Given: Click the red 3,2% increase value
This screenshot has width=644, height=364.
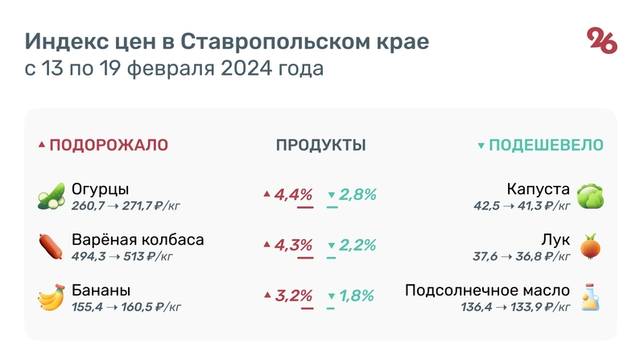Looking at the screenshot, I should coord(294,296).
